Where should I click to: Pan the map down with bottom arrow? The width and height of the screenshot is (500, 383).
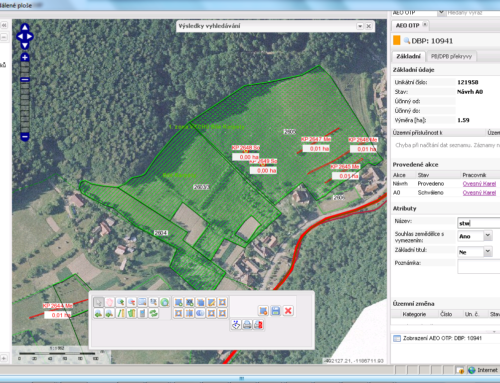pyautogui.click(x=25, y=45)
